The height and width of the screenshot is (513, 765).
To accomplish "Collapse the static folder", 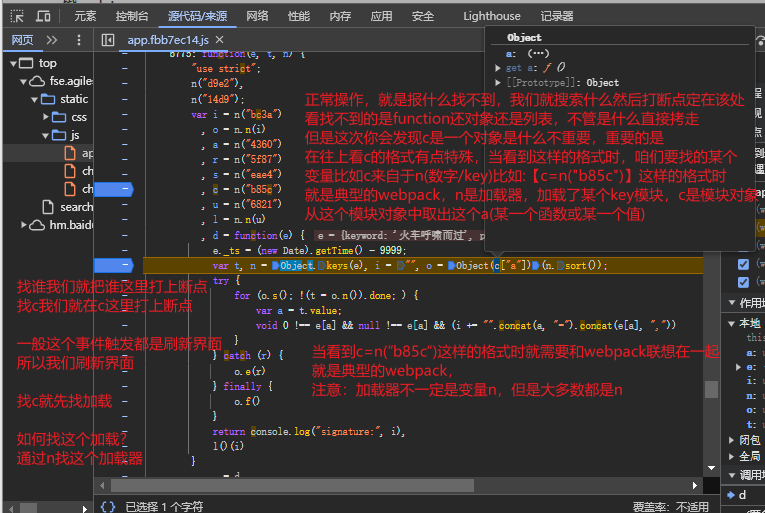I will (35, 100).
